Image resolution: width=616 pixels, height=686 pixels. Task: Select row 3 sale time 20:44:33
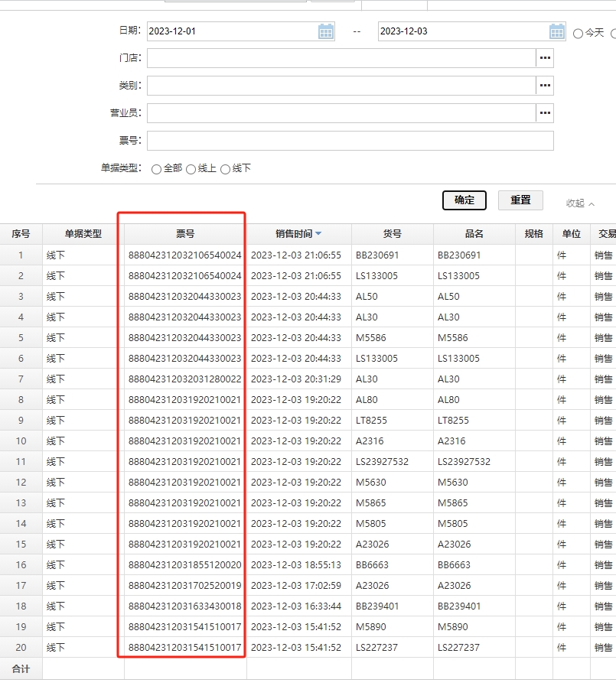296,296
